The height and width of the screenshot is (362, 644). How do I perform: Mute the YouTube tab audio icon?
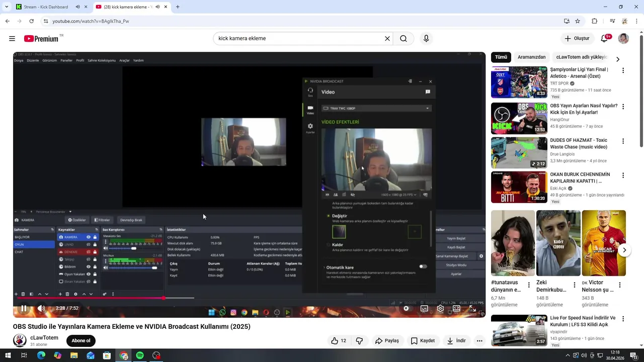pyautogui.click(x=157, y=7)
